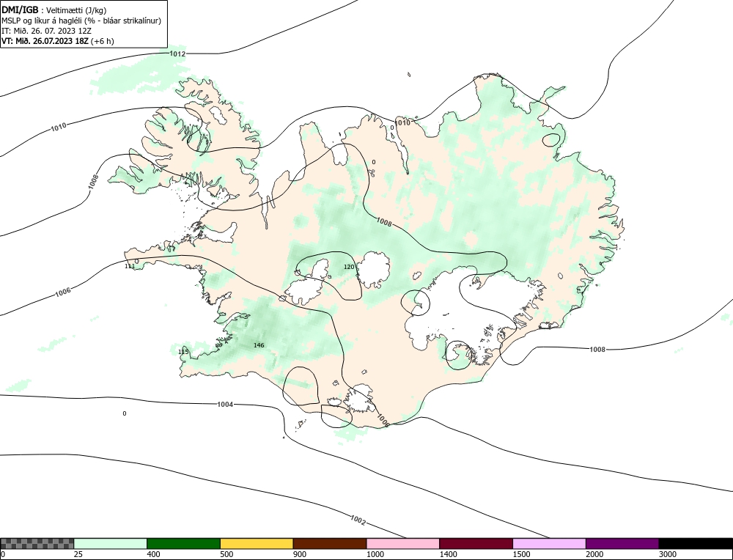
Task: Click the legend tick value 900
Action: click(x=300, y=554)
